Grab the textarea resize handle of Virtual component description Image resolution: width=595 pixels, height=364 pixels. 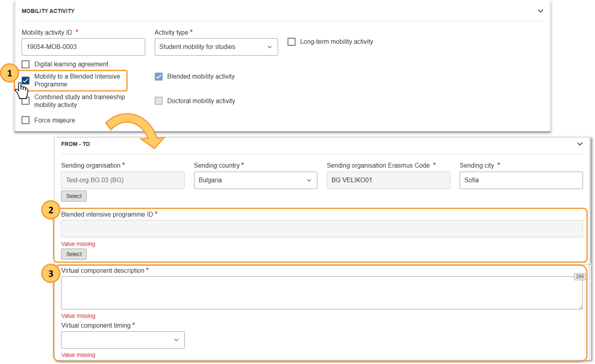click(580, 307)
